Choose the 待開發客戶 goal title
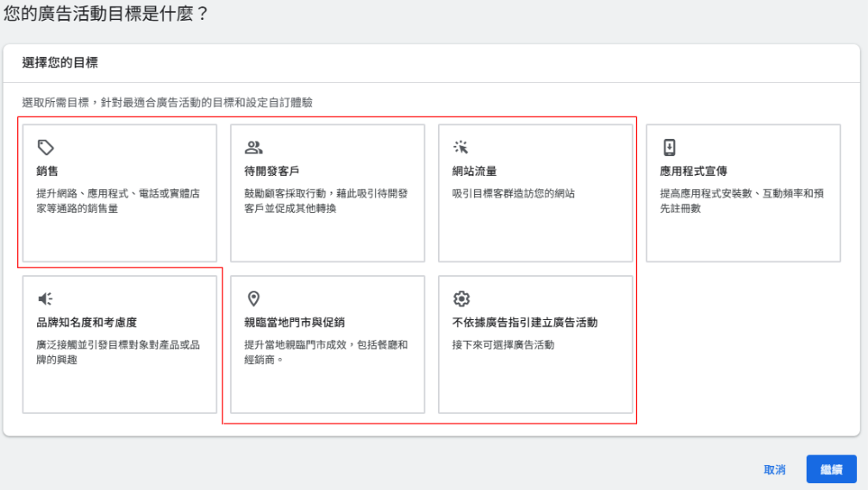Screen dimensions: 868x490 coord(272,171)
